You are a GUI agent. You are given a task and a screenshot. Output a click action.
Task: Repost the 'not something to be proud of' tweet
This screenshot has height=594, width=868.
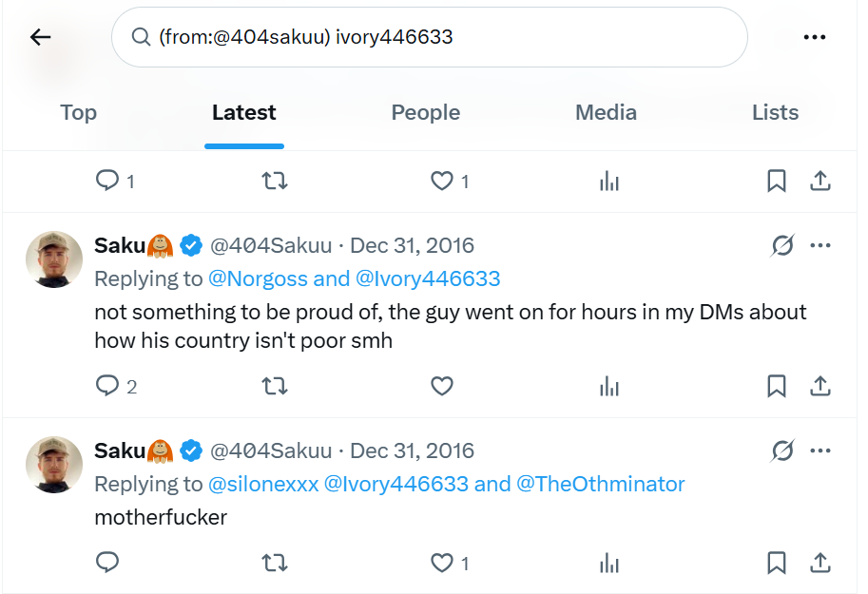tap(274, 386)
